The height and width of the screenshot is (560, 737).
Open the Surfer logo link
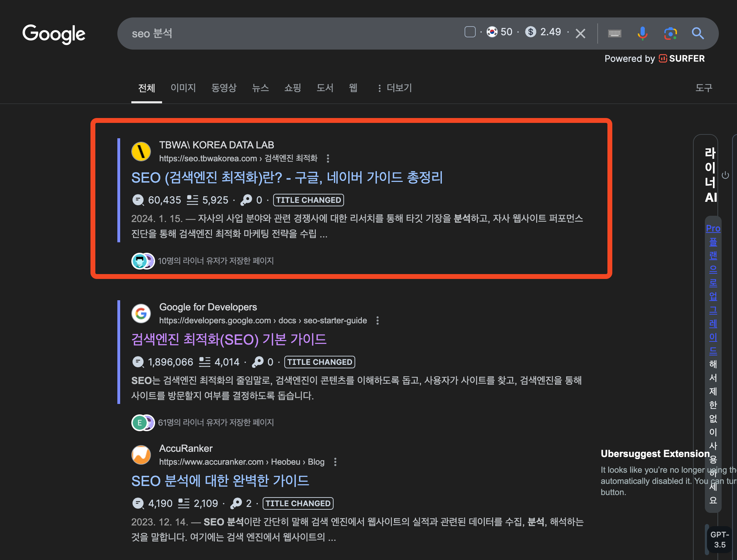[x=682, y=58]
